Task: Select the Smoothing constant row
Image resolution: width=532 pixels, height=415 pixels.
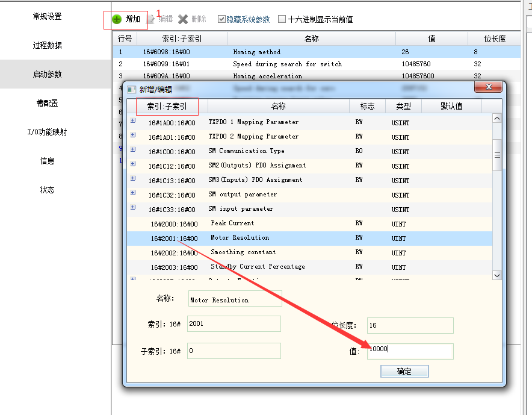Action: click(309, 252)
